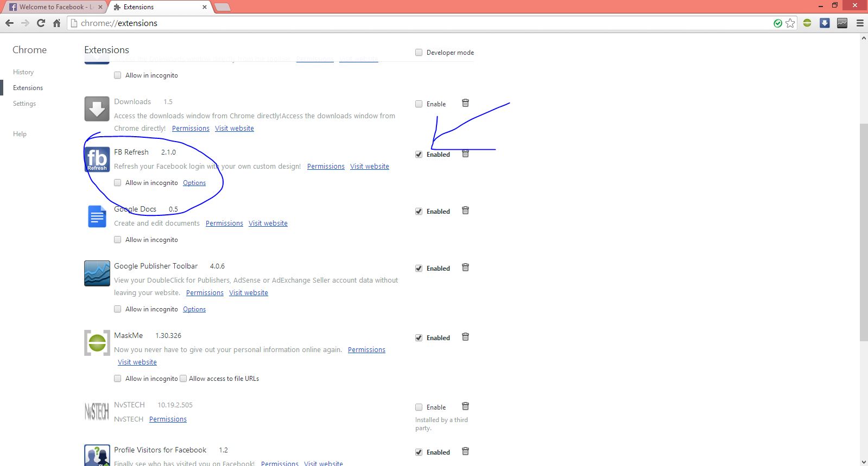Open Help in Chrome sidebar
Image resolution: width=868 pixels, height=466 pixels.
[20, 134]
